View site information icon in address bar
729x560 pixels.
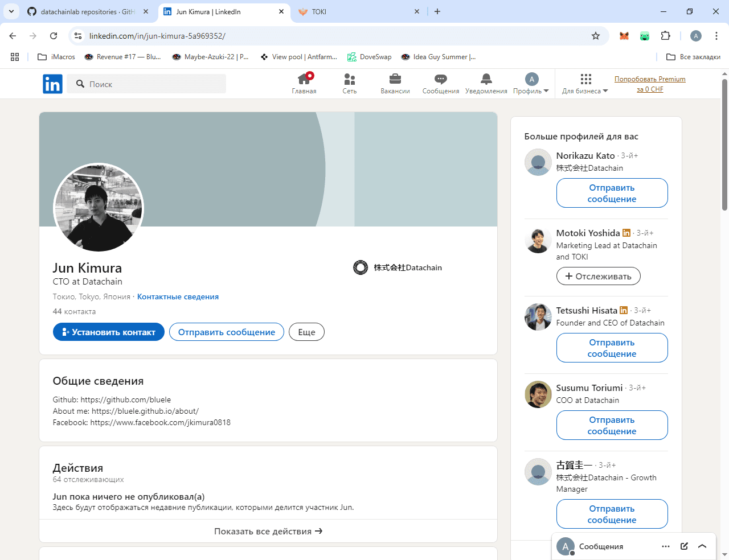click(x=78, y=36)
